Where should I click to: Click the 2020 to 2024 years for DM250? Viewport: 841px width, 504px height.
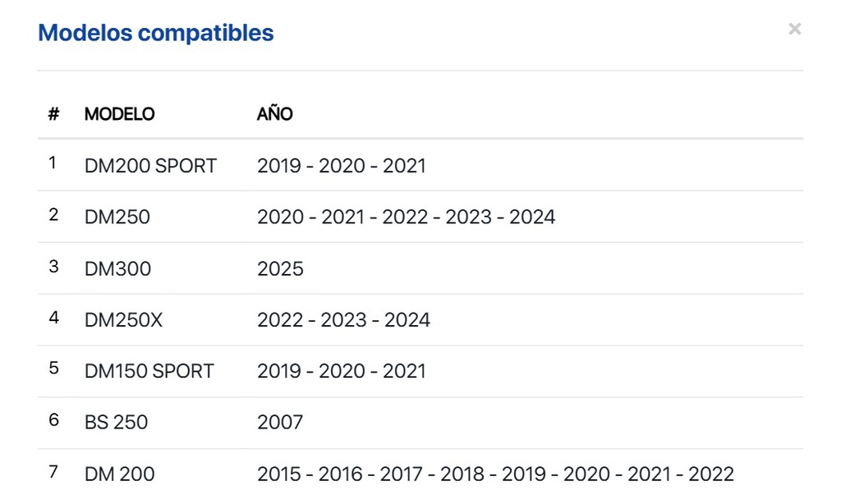(x=406, y=217)
